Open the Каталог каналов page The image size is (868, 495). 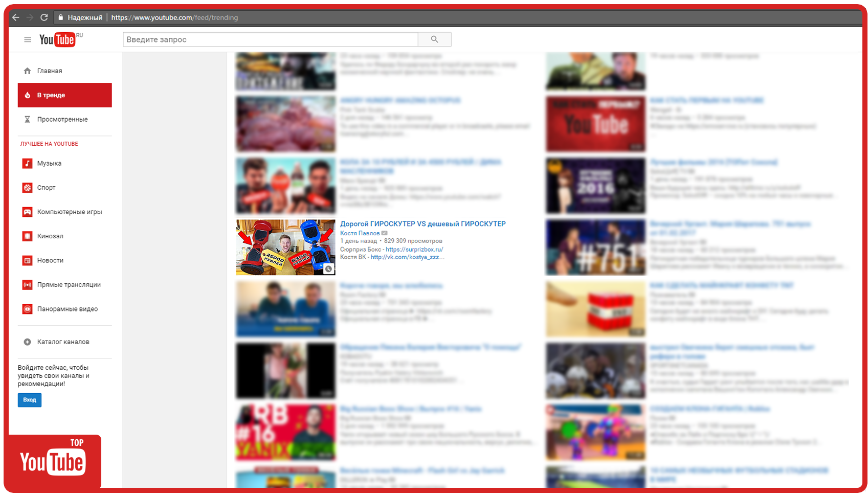(63, 342)
